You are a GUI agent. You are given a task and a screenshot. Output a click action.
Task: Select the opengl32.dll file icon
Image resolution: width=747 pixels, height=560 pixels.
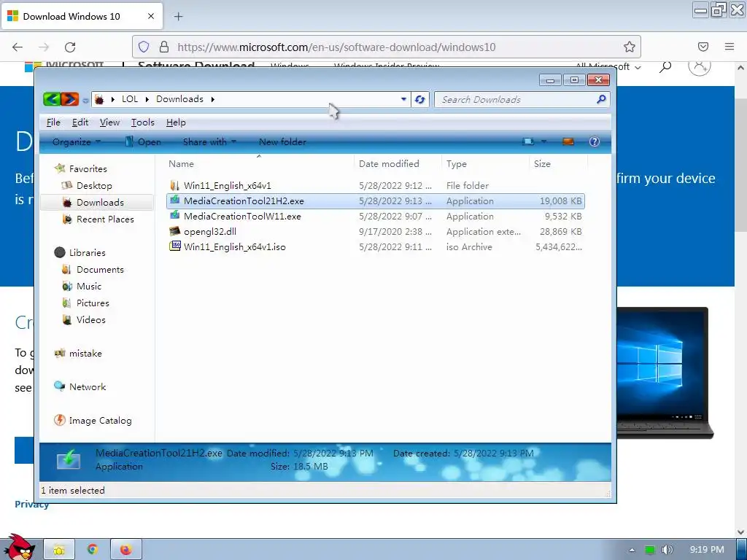[175, 231]
